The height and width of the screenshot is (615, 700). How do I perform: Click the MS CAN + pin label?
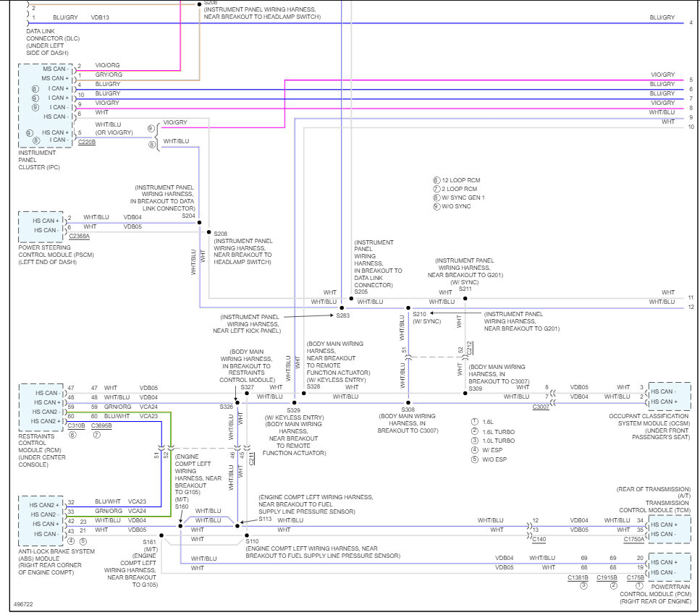[55, 78]
